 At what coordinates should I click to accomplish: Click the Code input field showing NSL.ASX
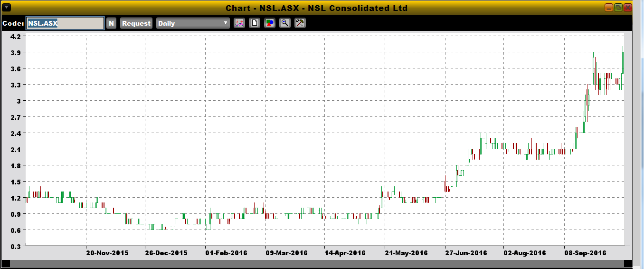65,23
